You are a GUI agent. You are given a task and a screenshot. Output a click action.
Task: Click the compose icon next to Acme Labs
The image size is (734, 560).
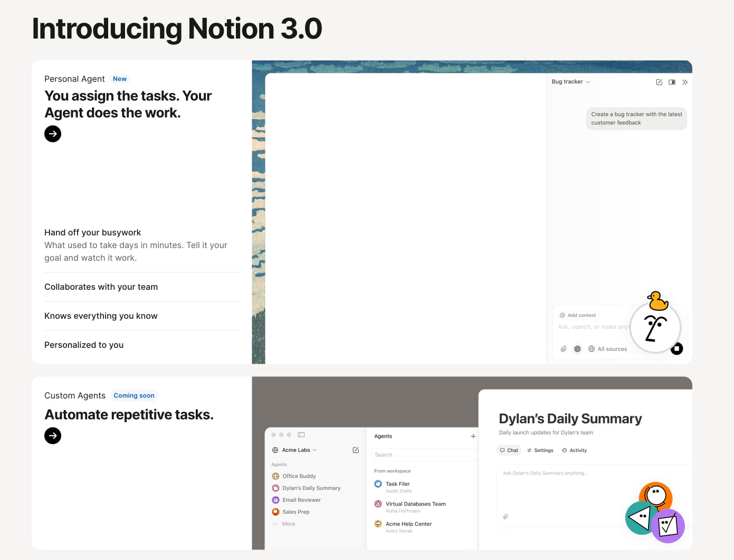pyautogui.click(x=356, y=450)
